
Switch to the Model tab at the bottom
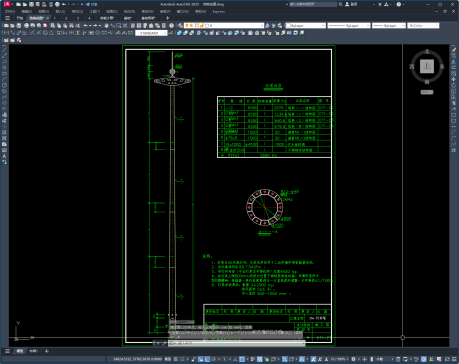point(20,351)
